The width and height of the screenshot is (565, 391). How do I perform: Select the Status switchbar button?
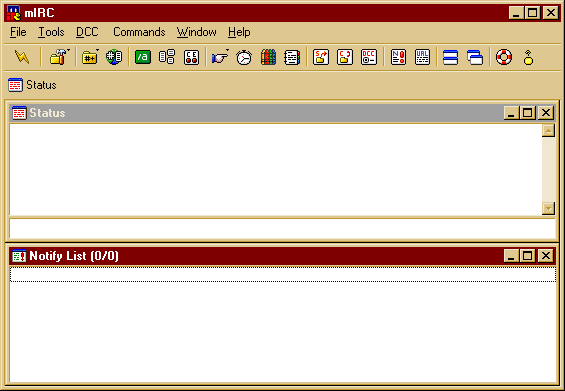tap(32, 85)
